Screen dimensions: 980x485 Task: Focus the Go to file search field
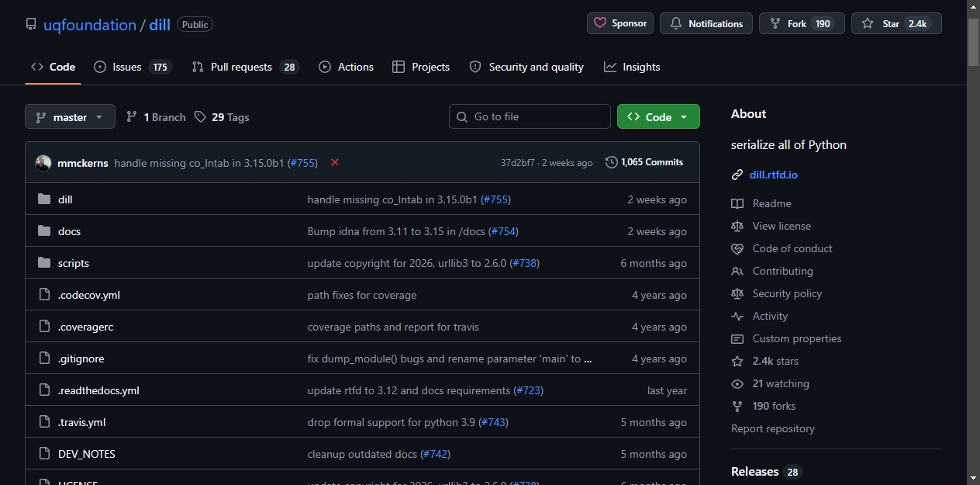point(530,116)
